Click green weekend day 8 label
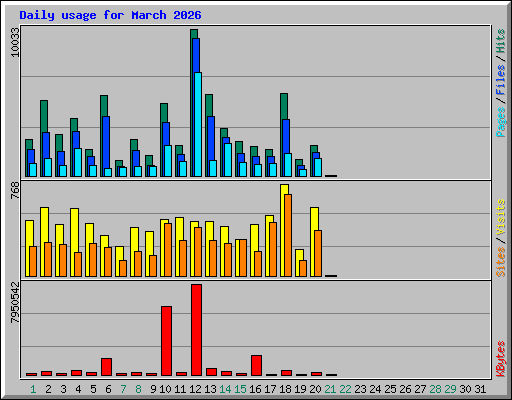Image resolution: width=512 pixels, height=400 pixels. tap(138, 389)
